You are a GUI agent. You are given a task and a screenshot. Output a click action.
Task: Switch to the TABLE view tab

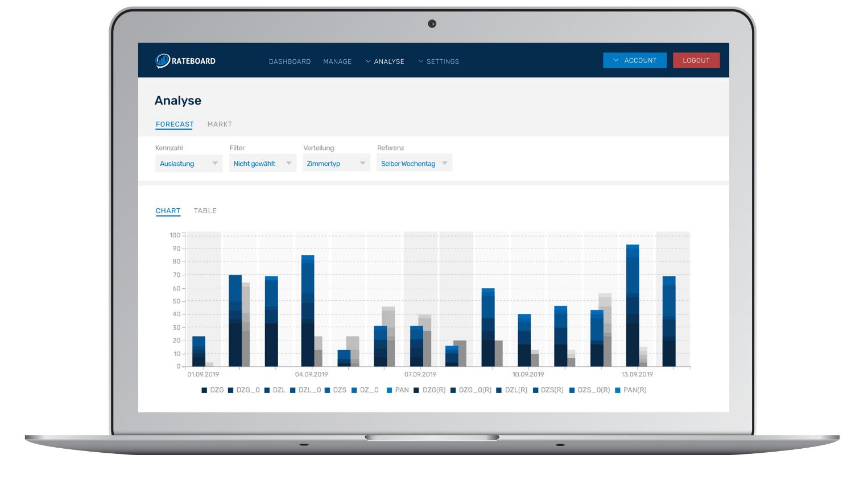205,210
